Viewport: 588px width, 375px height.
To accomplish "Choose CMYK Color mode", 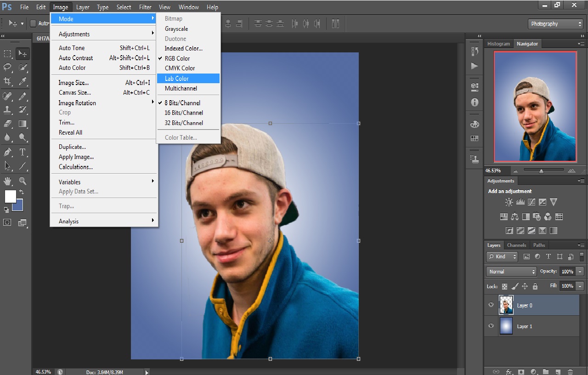I will (188, 68).
